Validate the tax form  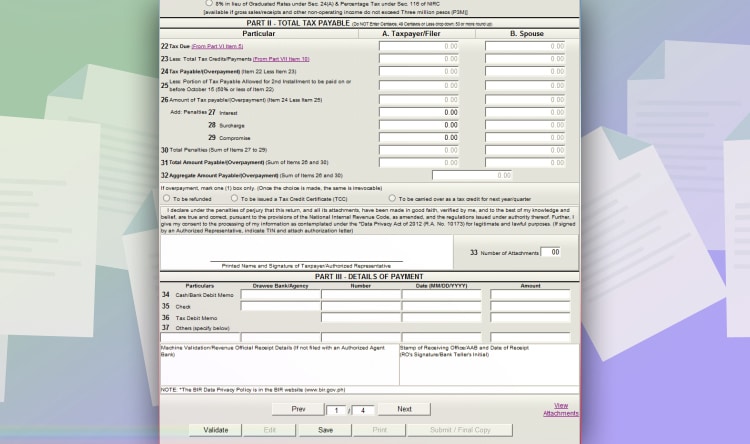click(216, 430)
